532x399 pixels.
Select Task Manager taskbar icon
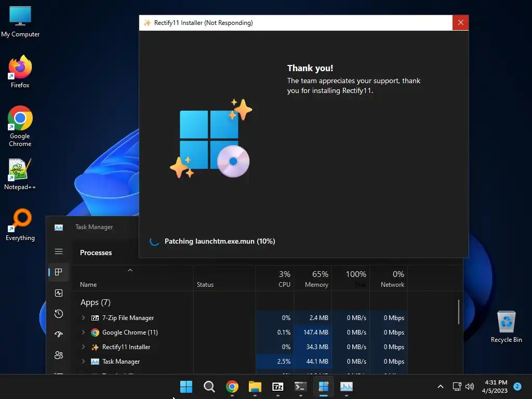coord(347,387)
